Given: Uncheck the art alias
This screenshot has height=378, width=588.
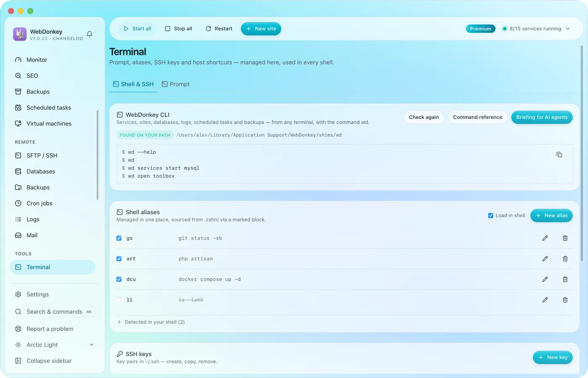Looking at the screenshot, I should (119, 259).
